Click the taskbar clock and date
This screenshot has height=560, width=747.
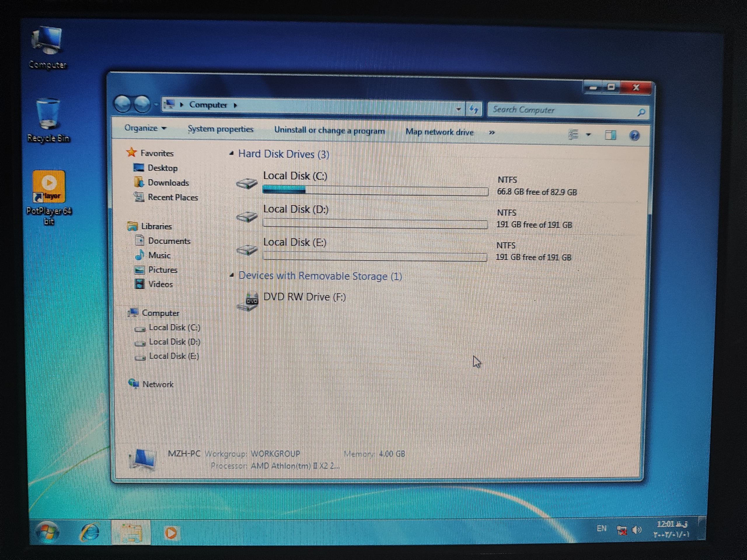pyautogui.click(x=671, y=529)
